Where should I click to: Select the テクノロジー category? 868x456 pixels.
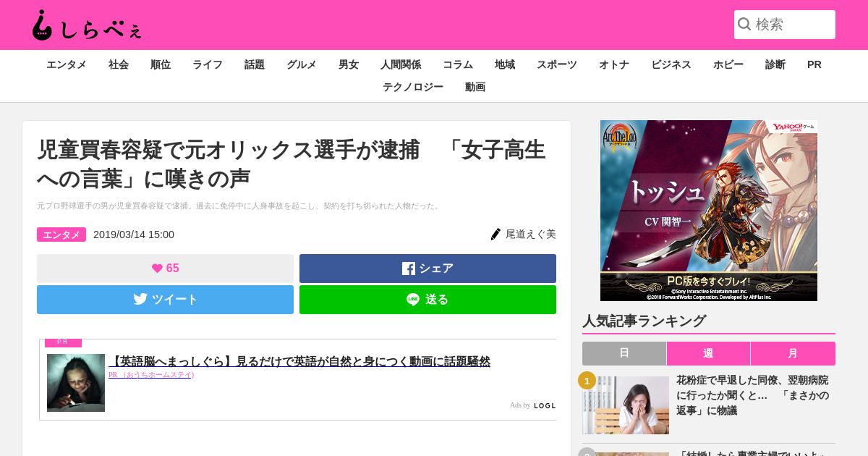click(x=413, y=87)
